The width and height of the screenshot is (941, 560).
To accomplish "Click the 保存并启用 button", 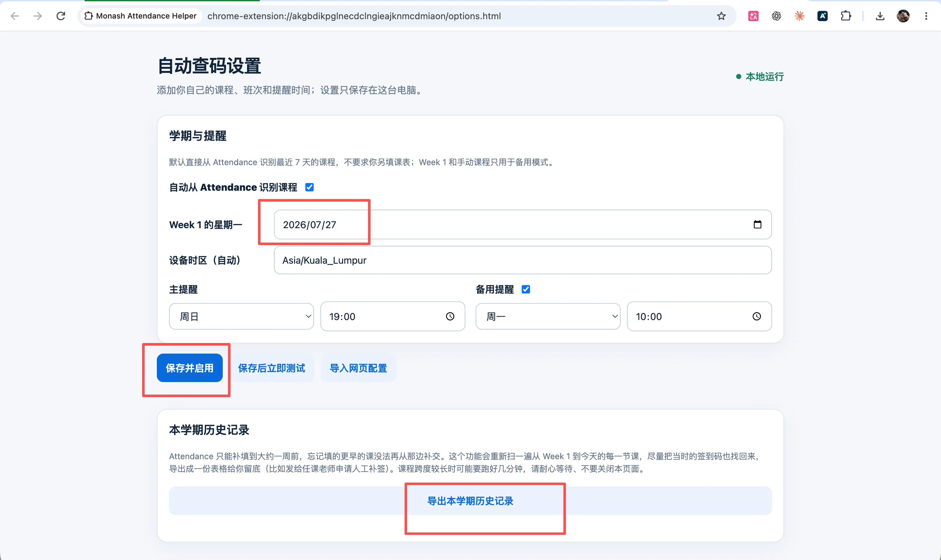I will (x=189, y=368).
